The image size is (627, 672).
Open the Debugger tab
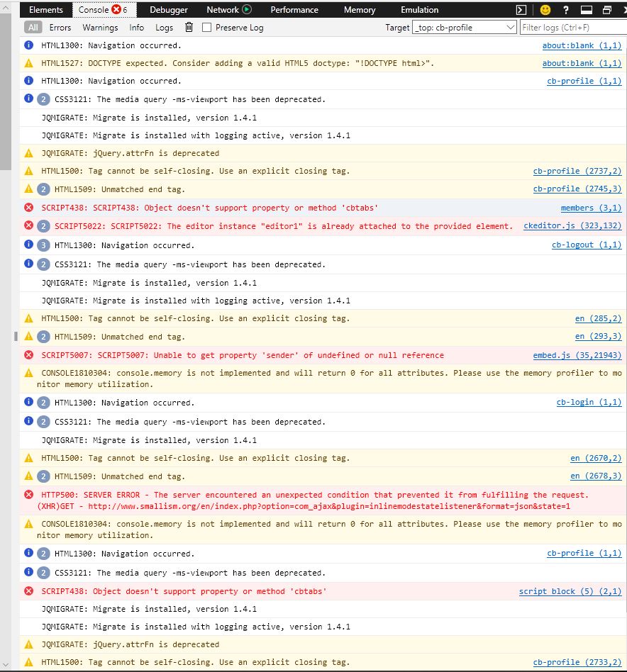tap(169, 9)
